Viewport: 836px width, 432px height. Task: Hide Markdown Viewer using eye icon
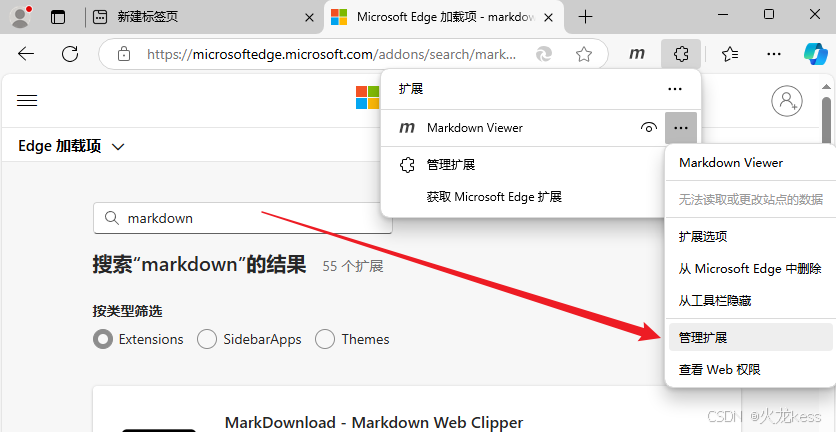(x=648, y=128)
